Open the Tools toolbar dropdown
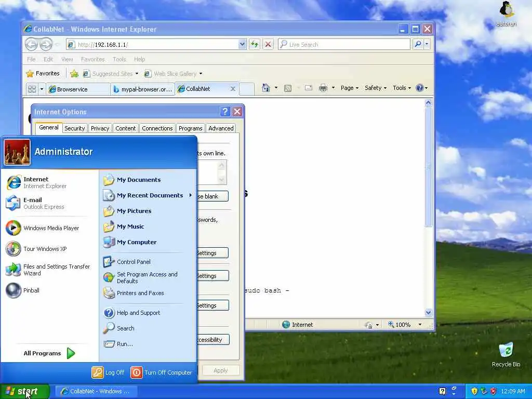Image resolution: width=532 pixels, height=399 pixels. 402,88
